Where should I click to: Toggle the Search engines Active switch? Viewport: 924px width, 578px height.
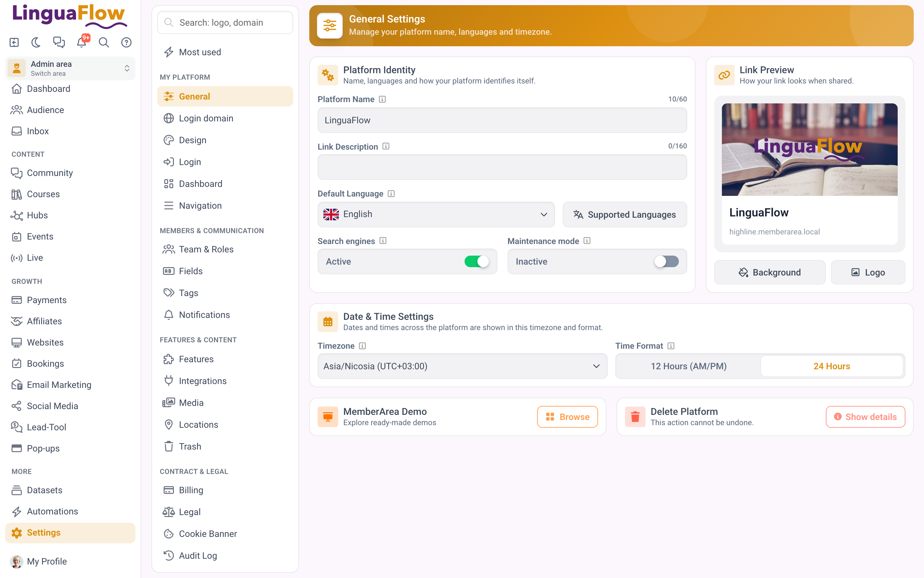pos(476,261)
